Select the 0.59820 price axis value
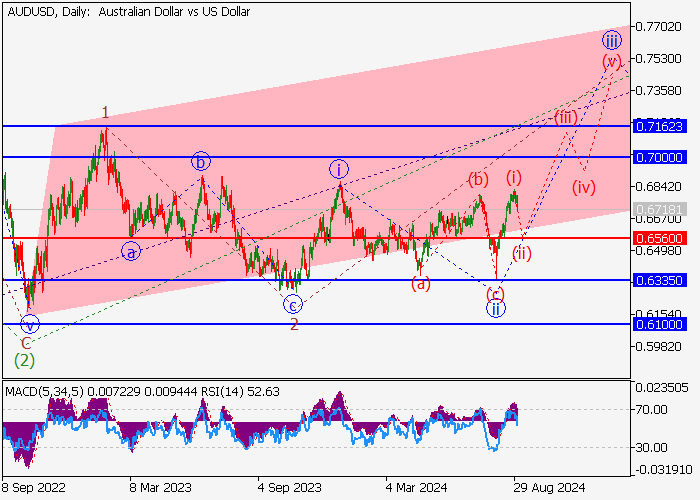This screenshot has width=700, height=500. pos(658,346)
